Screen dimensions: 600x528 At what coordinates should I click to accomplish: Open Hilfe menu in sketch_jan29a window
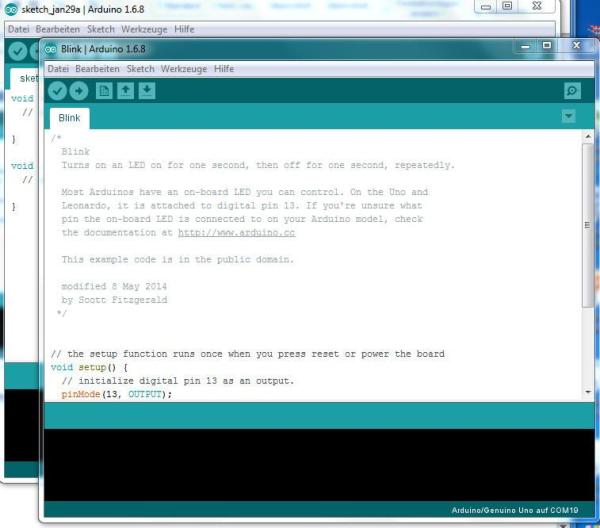[184, 29]
